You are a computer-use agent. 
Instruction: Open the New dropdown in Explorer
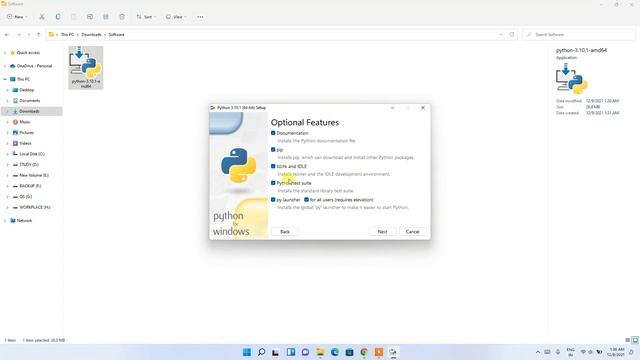pyautogui.click(x=17, y=17)
